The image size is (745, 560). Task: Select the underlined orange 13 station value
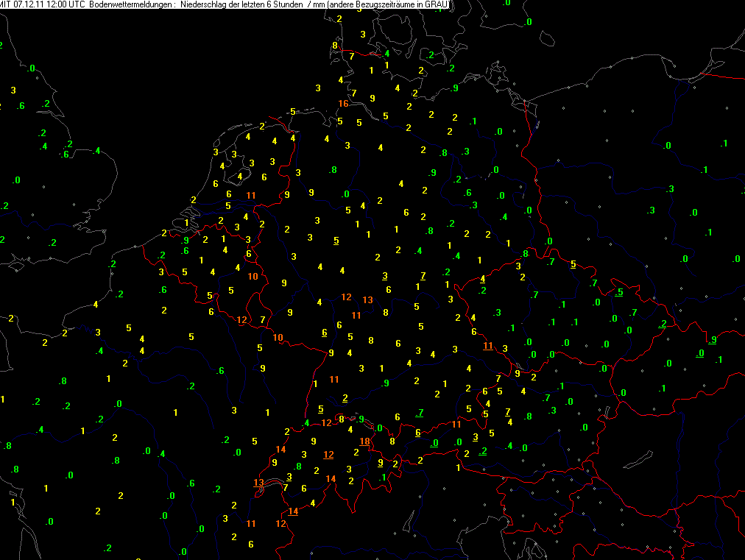coord(258,483)
